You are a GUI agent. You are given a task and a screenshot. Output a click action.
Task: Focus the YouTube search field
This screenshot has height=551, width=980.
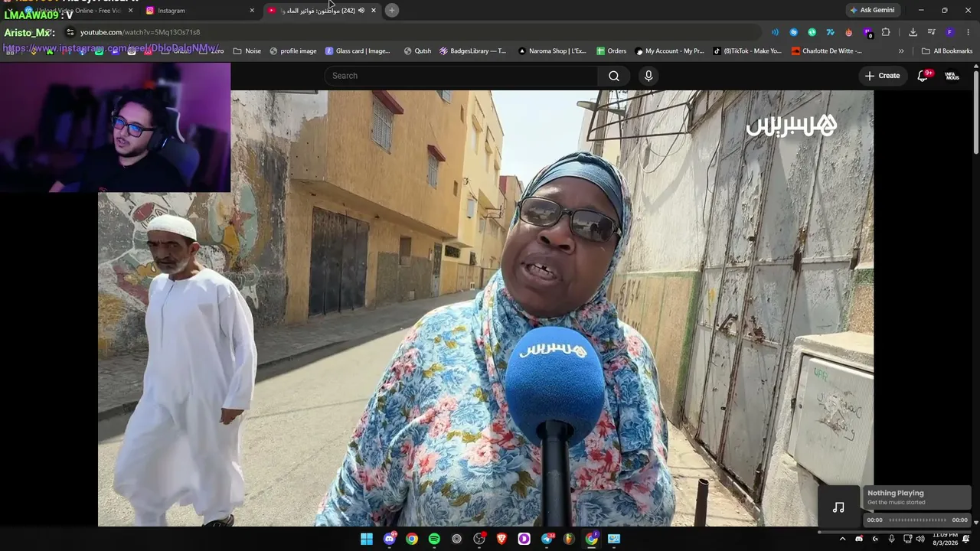461,76
